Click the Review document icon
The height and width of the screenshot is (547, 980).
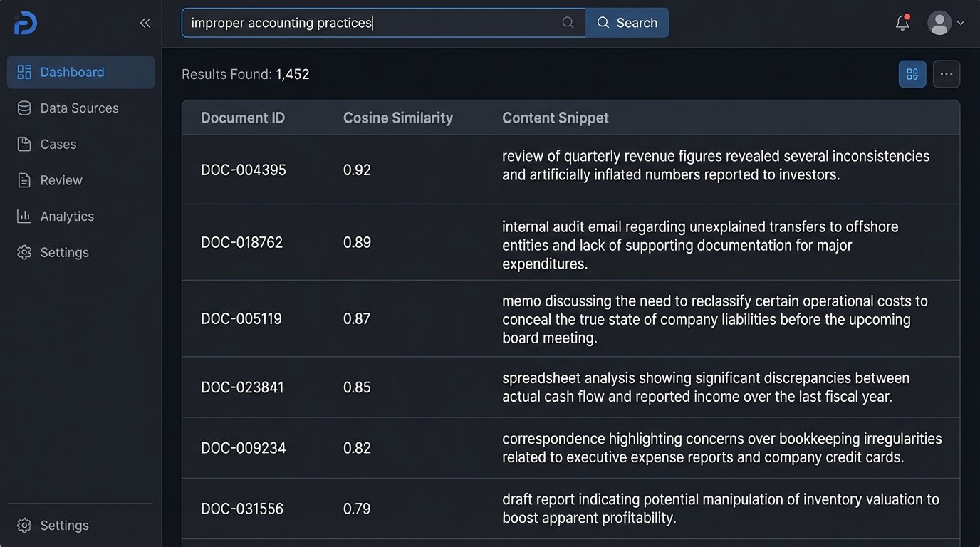pyautogui.click(x=24, y=180)
